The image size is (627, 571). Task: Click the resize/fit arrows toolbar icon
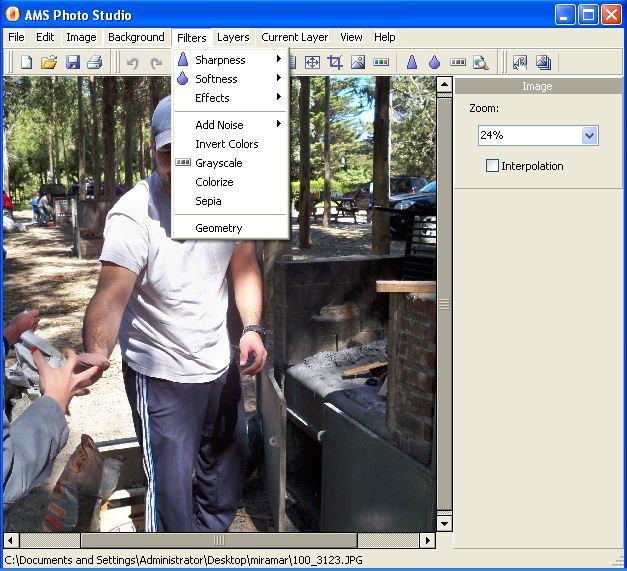(x=312, y=62)
